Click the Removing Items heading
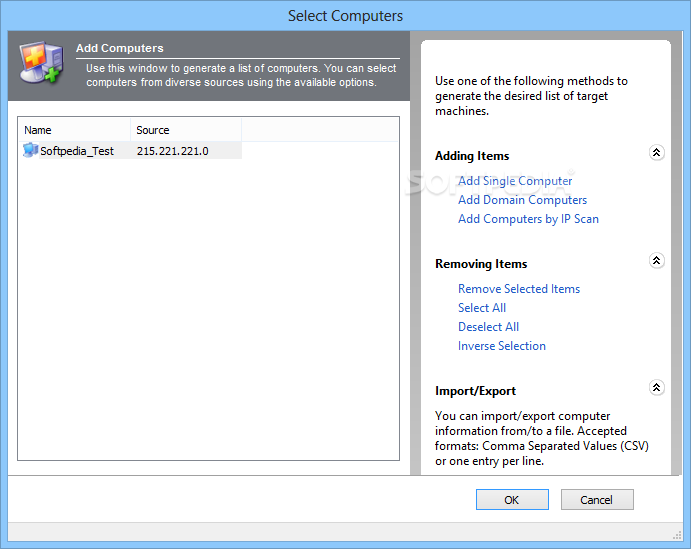Screen dimensions: 691x549 (x=481, y=264)
